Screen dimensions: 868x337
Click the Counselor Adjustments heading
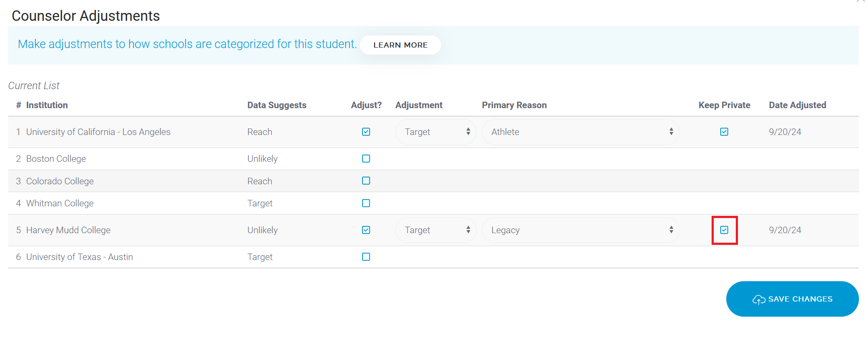click(86, 16)
